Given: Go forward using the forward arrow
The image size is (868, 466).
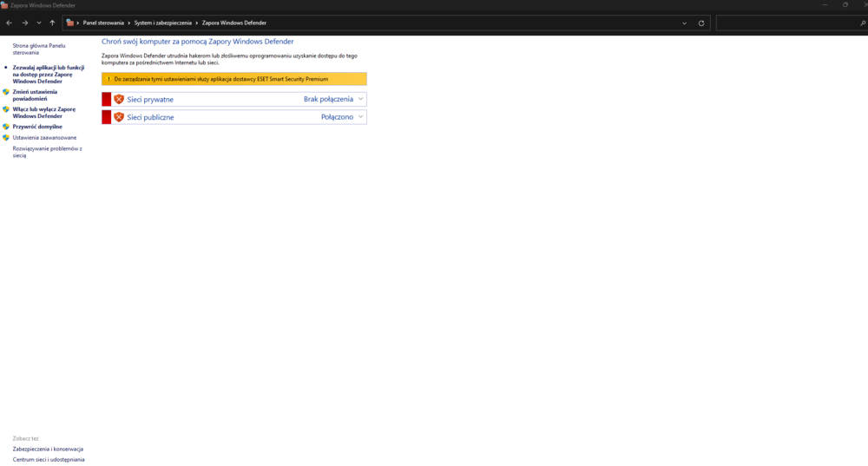Looking at the screenshot, I should (x=25, y=23).
